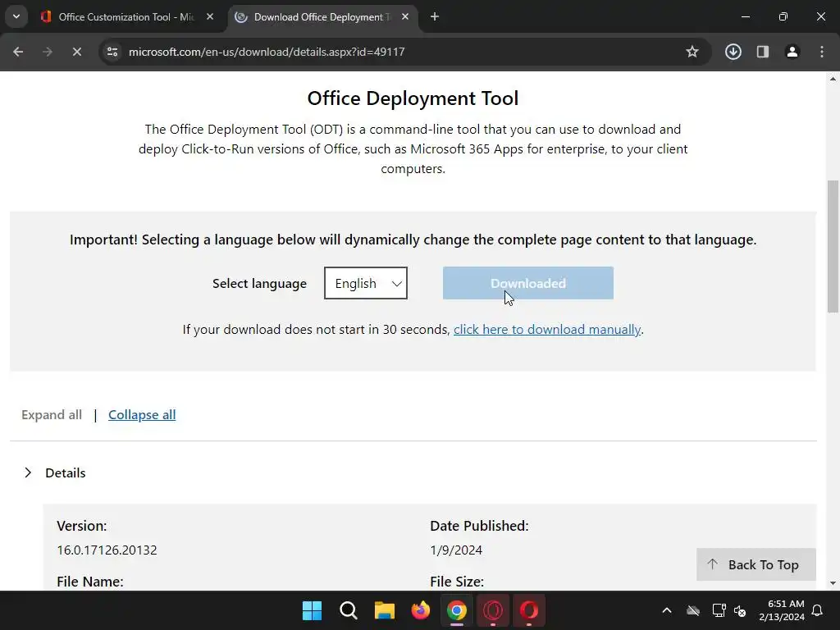Open Chrome profile icon
Screen dimensions: 840x630
(x=792, y=52)
